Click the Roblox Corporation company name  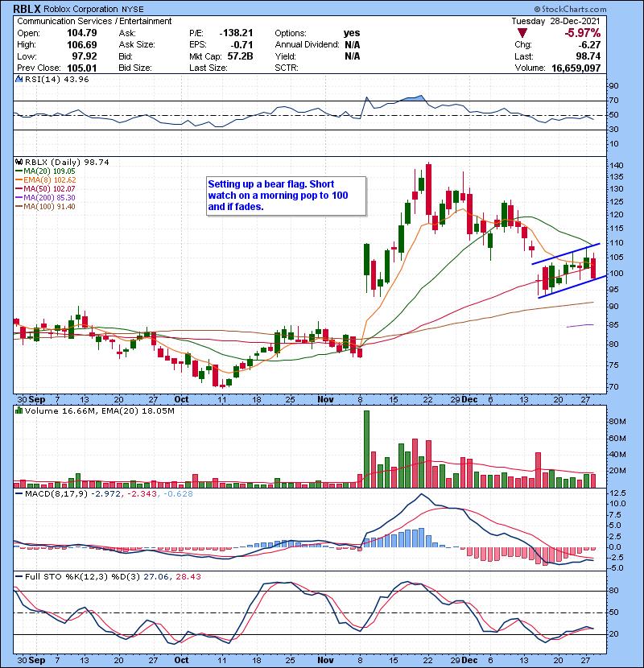click(x=80, y=9)
